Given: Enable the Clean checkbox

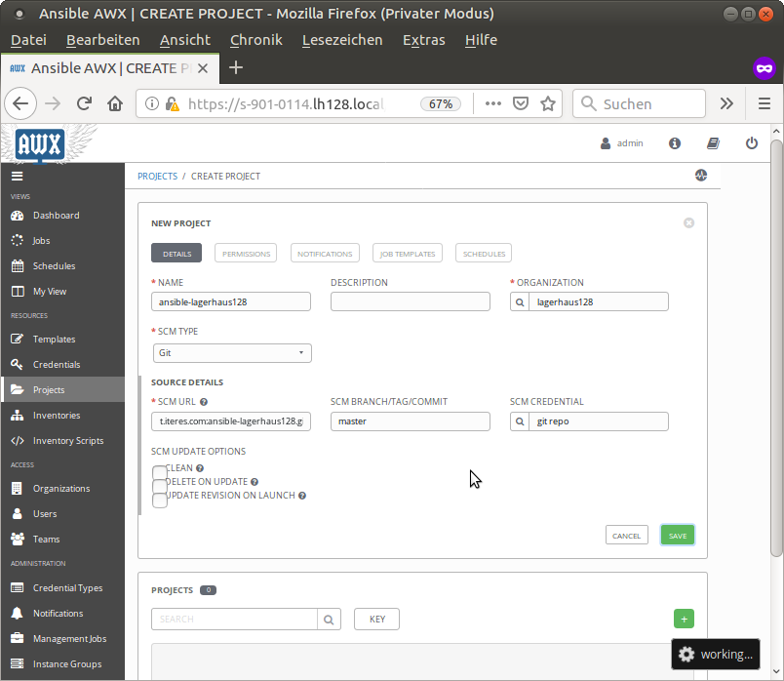Looking at the screenshot, I should 160,473.
